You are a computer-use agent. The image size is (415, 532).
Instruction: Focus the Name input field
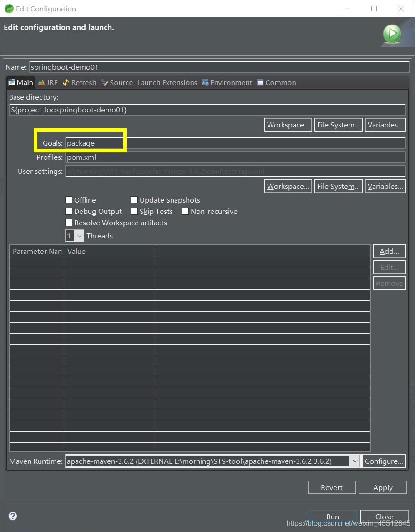pos(219,67)
